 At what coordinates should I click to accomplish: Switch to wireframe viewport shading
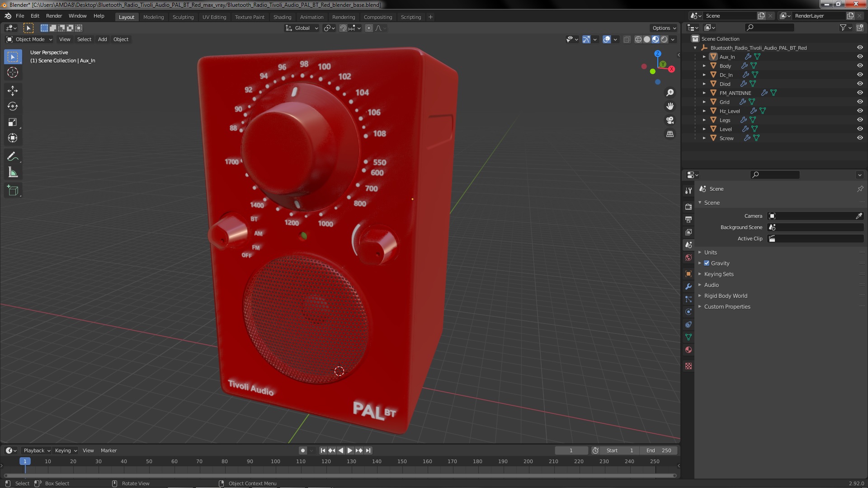click(x=638, y=39)
